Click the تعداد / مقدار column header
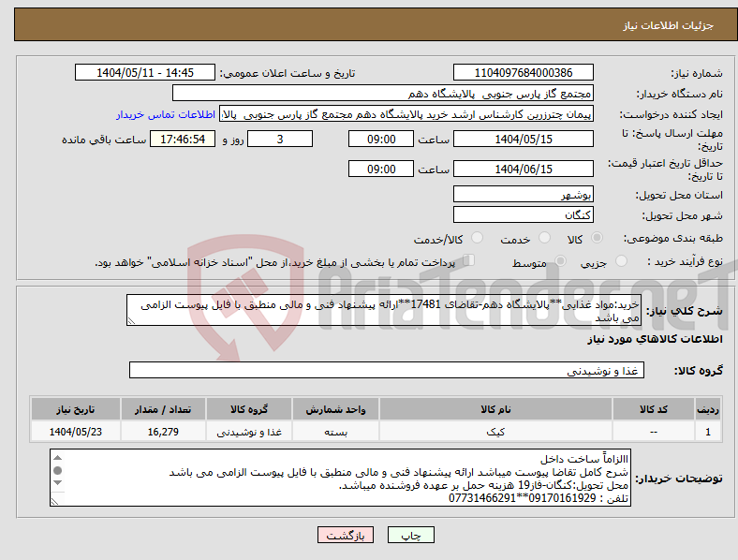The width and height of the screenshot is (738, 560). click(163, 409)
